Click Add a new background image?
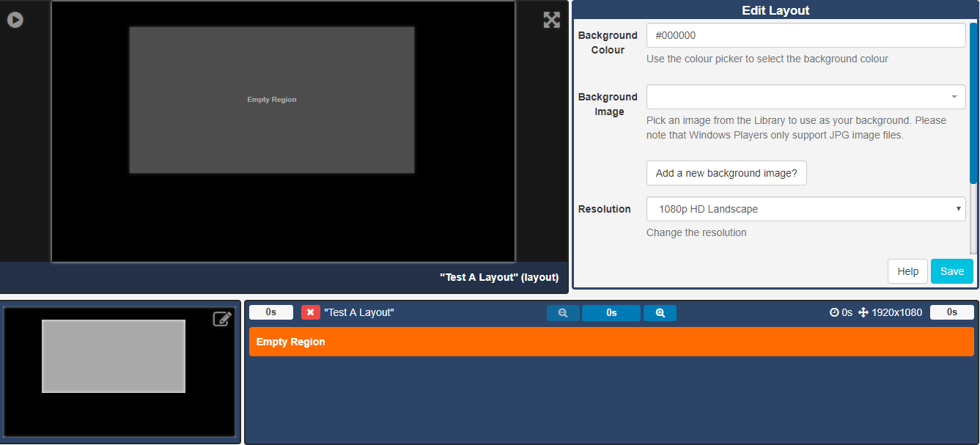 726,172
